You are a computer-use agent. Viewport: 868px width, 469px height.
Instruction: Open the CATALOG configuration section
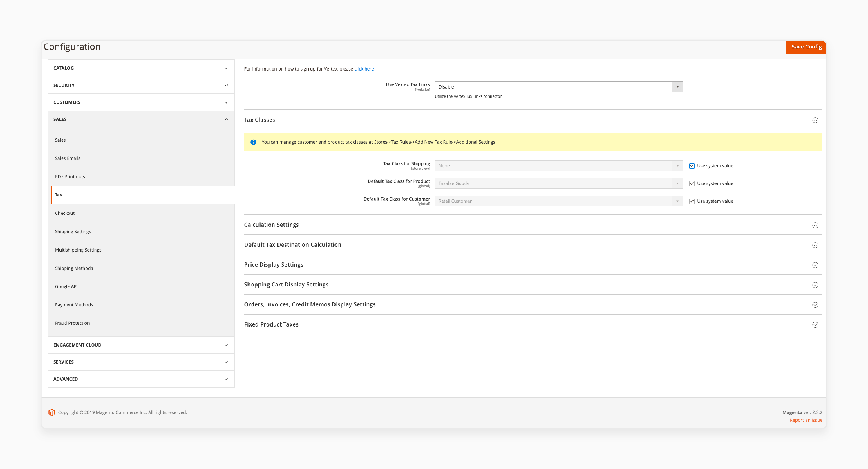[141, 68]
